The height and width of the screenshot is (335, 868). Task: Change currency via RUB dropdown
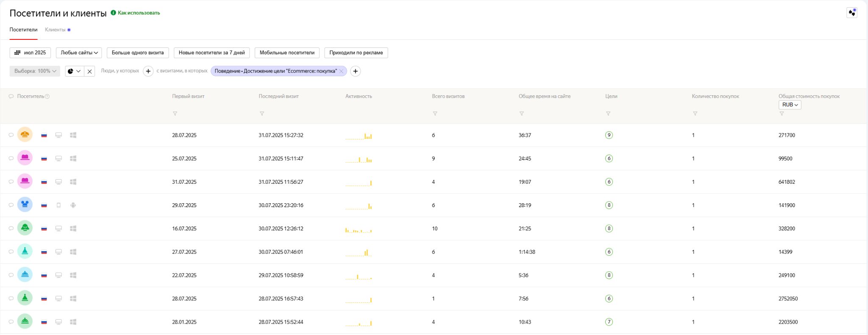[790, 105]
